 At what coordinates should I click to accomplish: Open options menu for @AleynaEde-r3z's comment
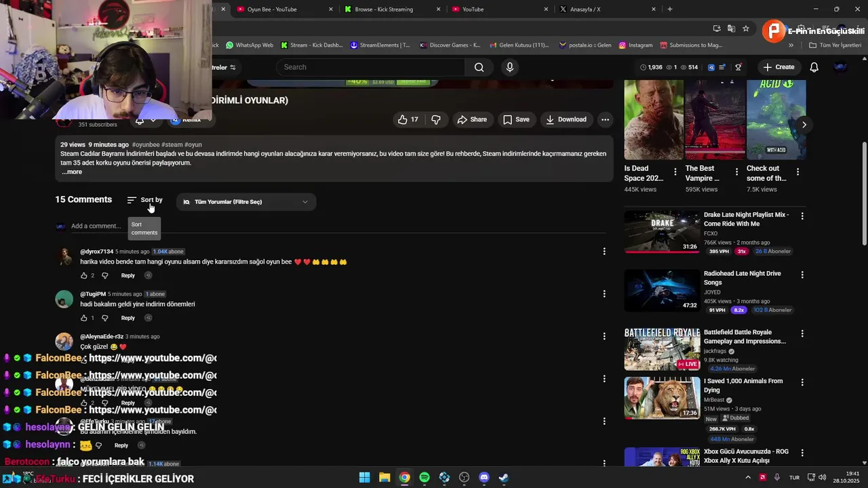[x=604, y=336]
